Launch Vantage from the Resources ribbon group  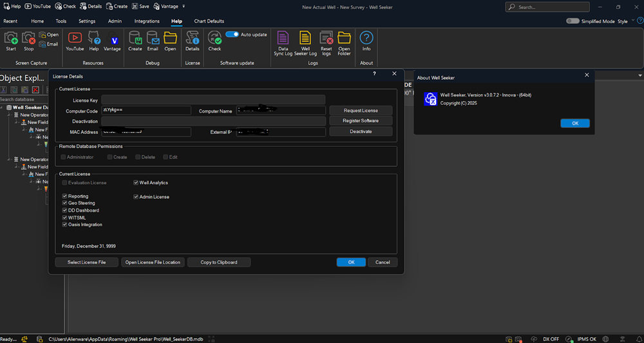pos(112,41)
